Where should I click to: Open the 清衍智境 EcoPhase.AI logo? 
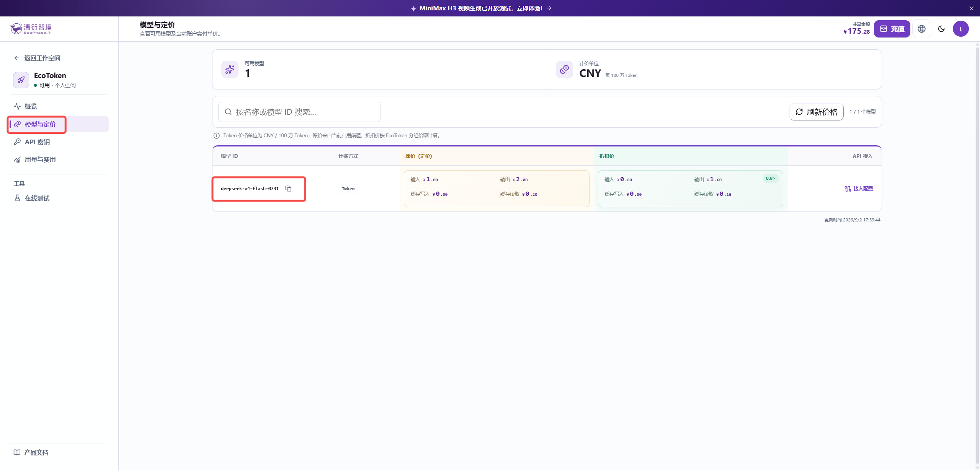tap(31, 29)
